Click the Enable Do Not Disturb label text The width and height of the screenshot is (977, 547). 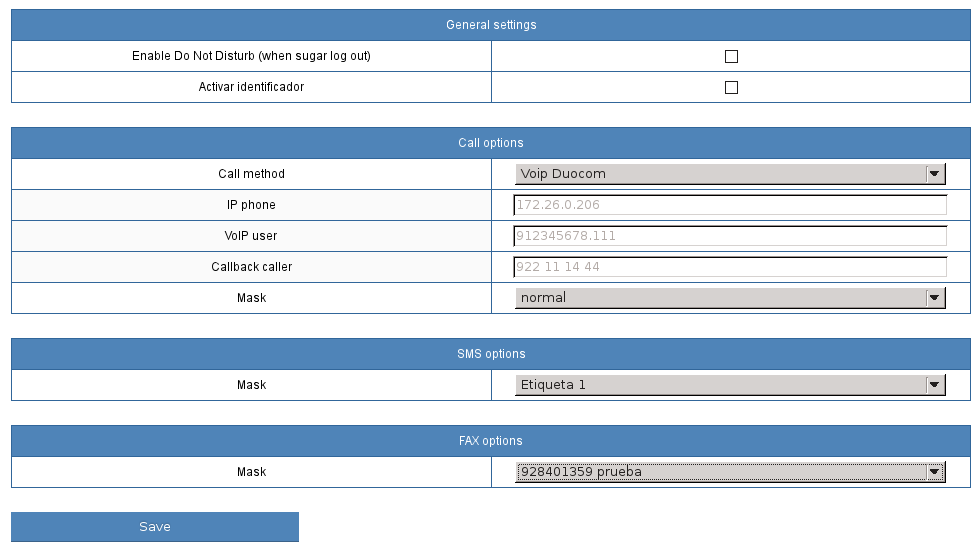tap(251, 56)
